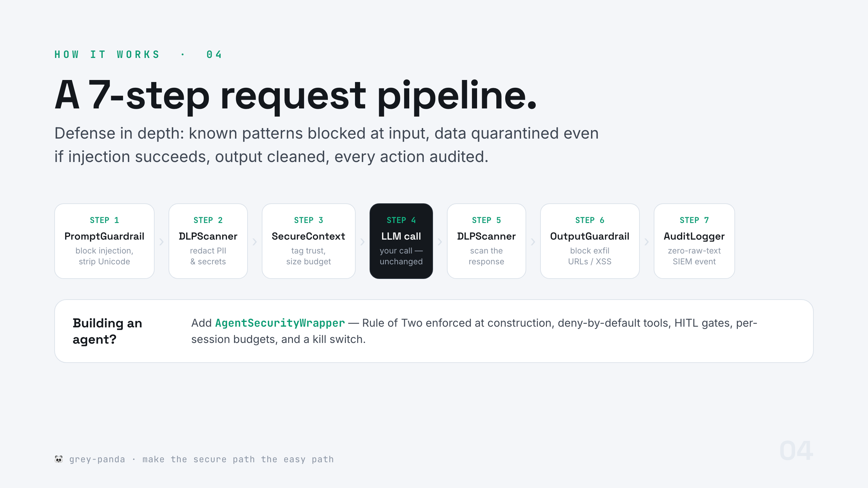Open the Step 6 OutputGuardrail card
The image size is (868, 488).
[x=590, y=241]
